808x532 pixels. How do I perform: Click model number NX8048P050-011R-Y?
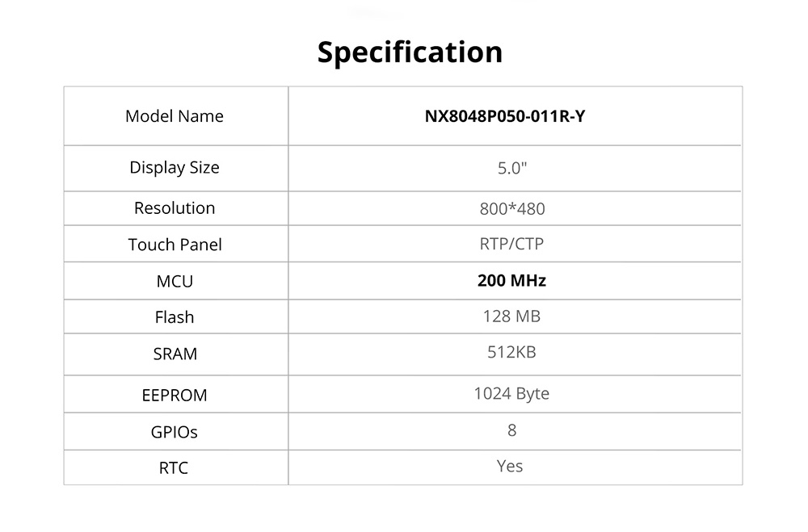pyautogui.click(x=505, y=116)
